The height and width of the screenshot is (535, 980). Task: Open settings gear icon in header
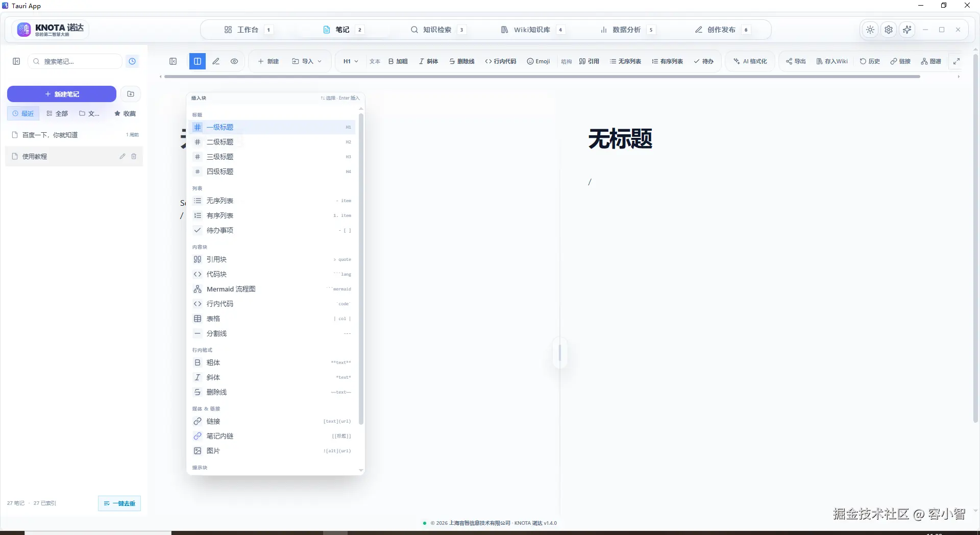(x=889, y=30)
